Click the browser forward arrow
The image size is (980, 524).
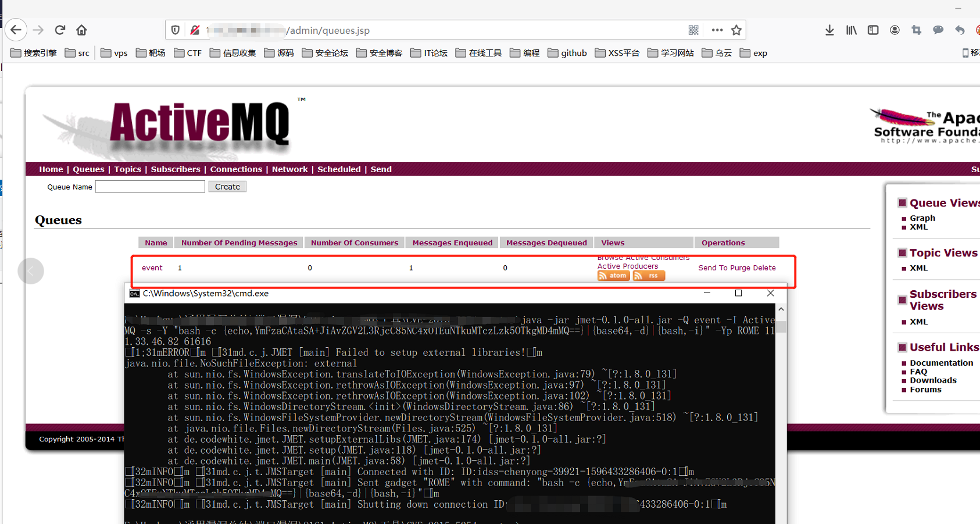point(38,30)
